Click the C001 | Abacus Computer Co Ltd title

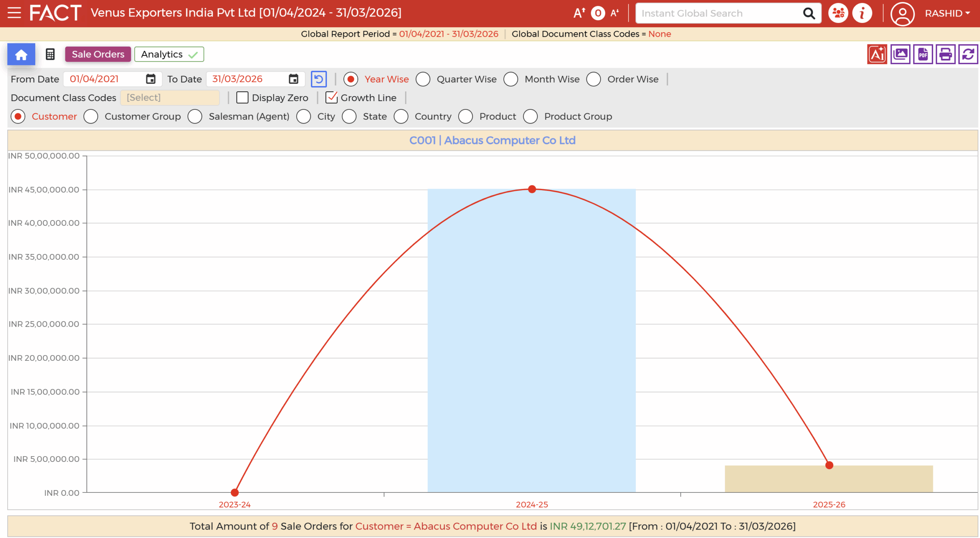[492, 141]
